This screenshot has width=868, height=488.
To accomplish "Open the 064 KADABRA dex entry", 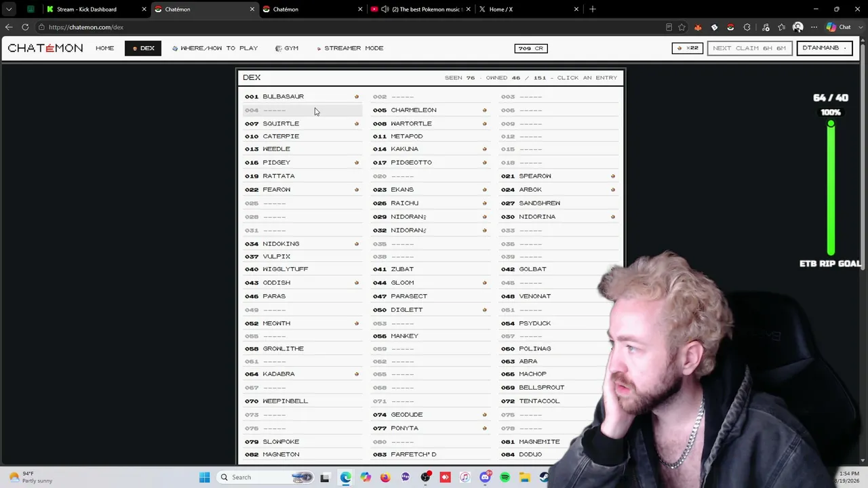I will (302, 374).
